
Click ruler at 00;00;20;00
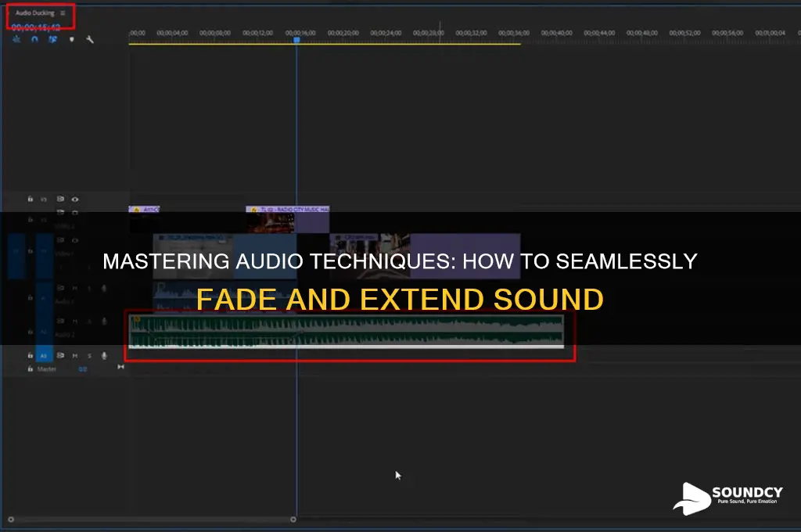coord(343,33)
